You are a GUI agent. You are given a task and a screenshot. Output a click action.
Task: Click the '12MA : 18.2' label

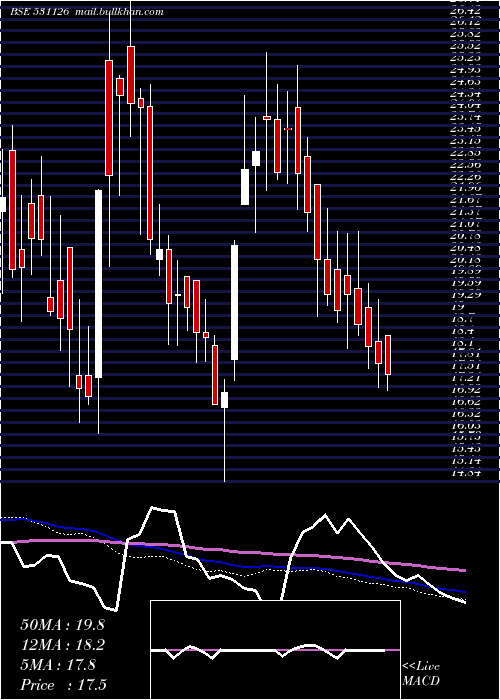[x=62, y=644]
